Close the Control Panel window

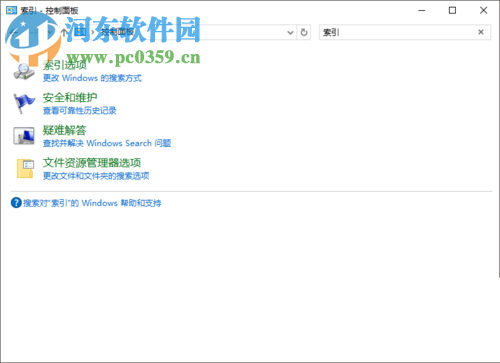pyautogui.click(x=483, y=11)
